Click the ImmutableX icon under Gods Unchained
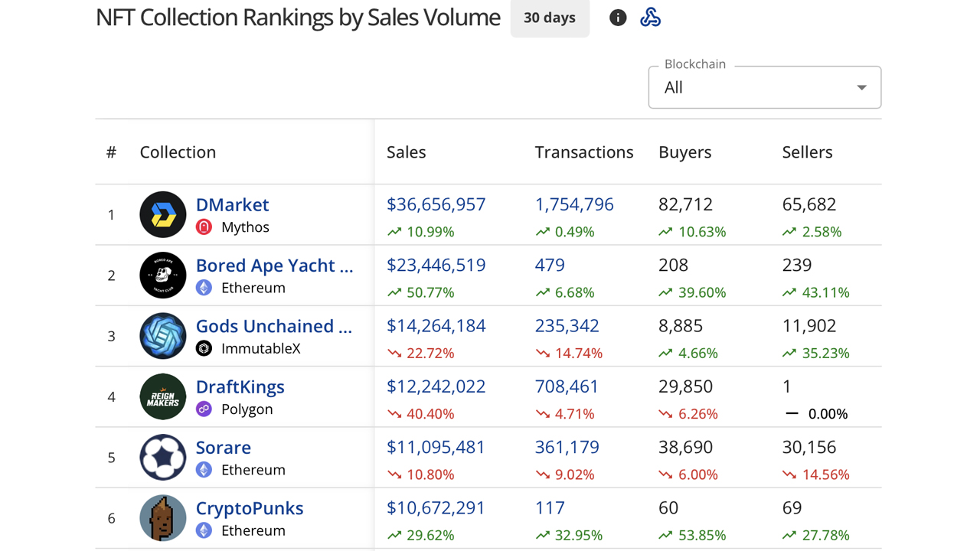 (x=203, y=348)
